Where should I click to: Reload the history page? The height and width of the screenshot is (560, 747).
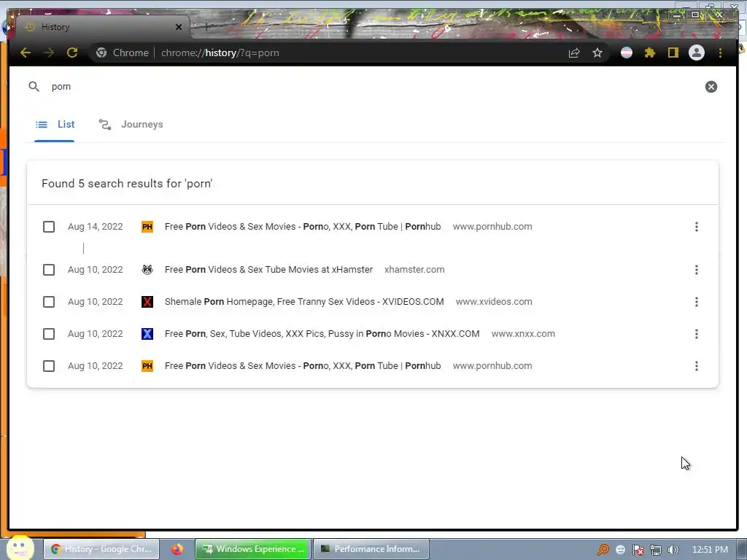click(72, 52)
